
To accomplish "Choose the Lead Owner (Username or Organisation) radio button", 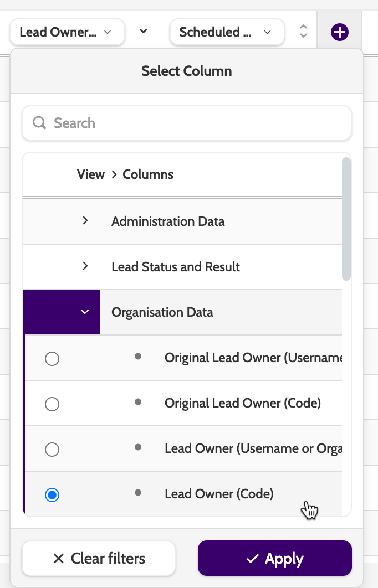I will [52, 449].
